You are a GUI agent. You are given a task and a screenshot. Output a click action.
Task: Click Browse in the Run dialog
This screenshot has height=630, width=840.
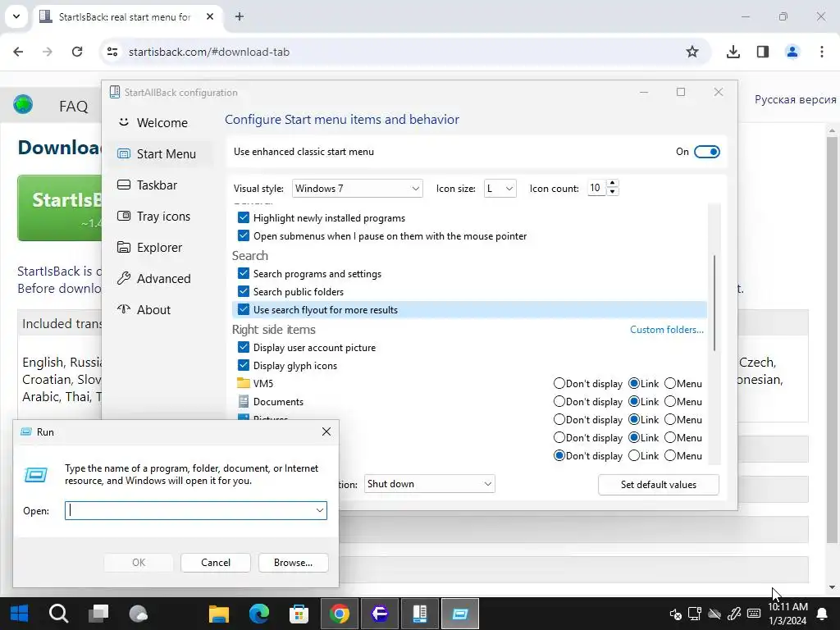[293, 562]
